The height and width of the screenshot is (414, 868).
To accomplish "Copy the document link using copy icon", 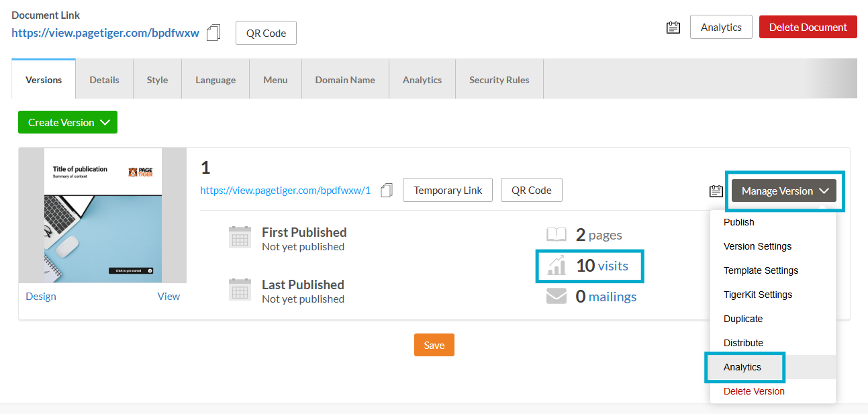I will point(213,33).
